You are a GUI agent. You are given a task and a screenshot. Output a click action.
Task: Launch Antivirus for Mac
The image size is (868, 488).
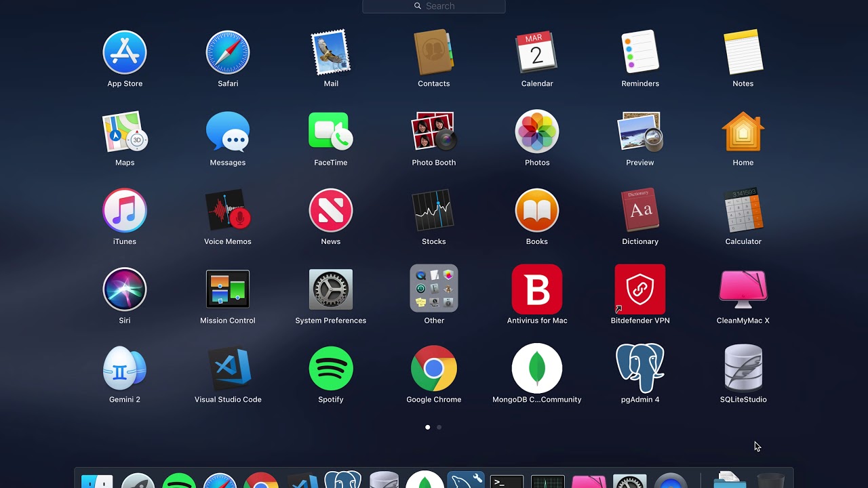click(x=537, y=289)
